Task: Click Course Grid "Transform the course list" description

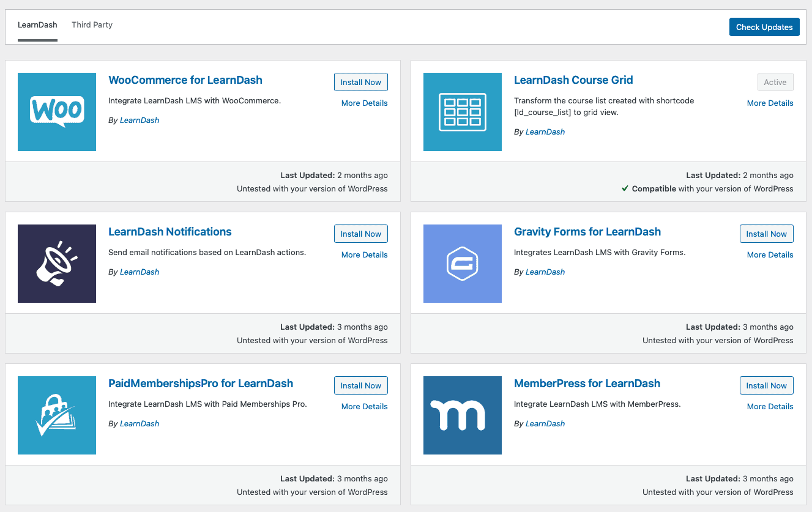Action: (x=604, y=106)
